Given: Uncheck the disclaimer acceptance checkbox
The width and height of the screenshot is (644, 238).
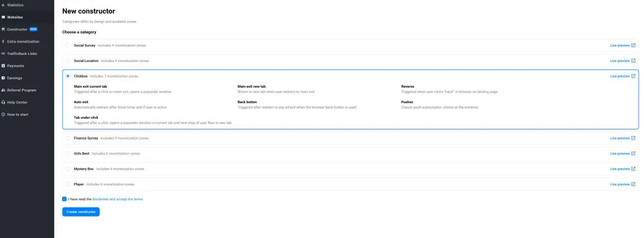Looking at the screenshot, I should [x=64, y=199].
